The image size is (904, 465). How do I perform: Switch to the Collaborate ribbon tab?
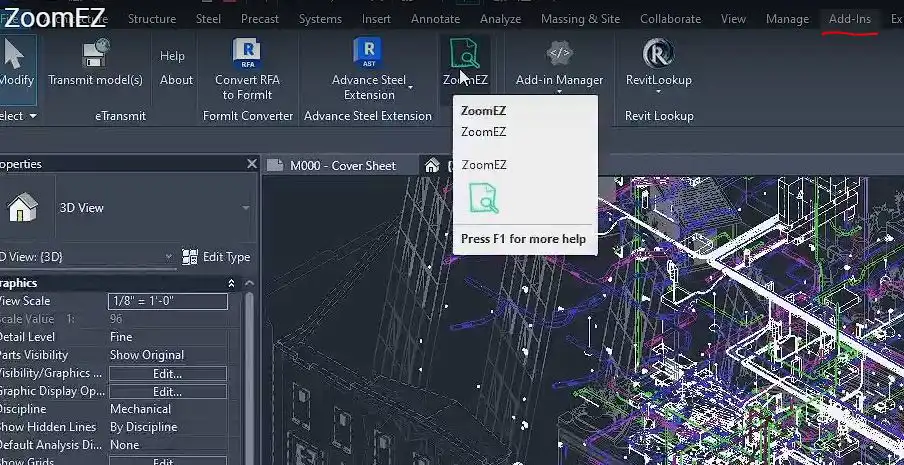[671, 19]
